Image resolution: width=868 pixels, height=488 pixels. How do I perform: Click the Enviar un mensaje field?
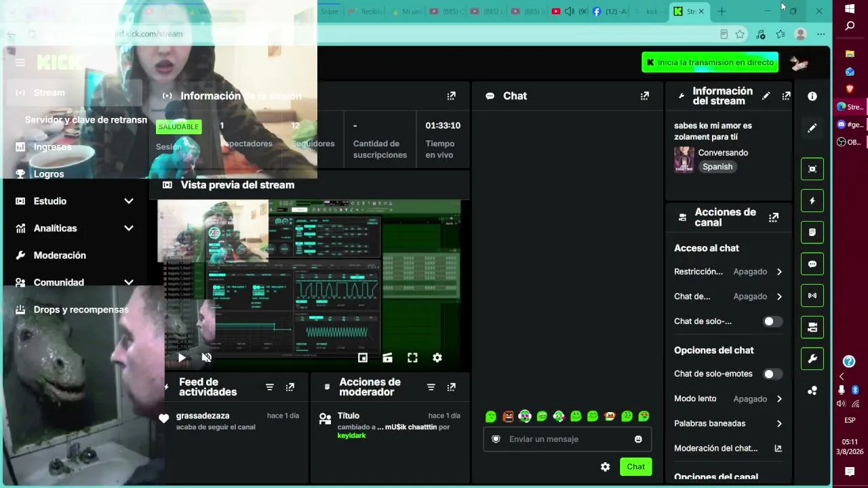(x=568, y=439)
